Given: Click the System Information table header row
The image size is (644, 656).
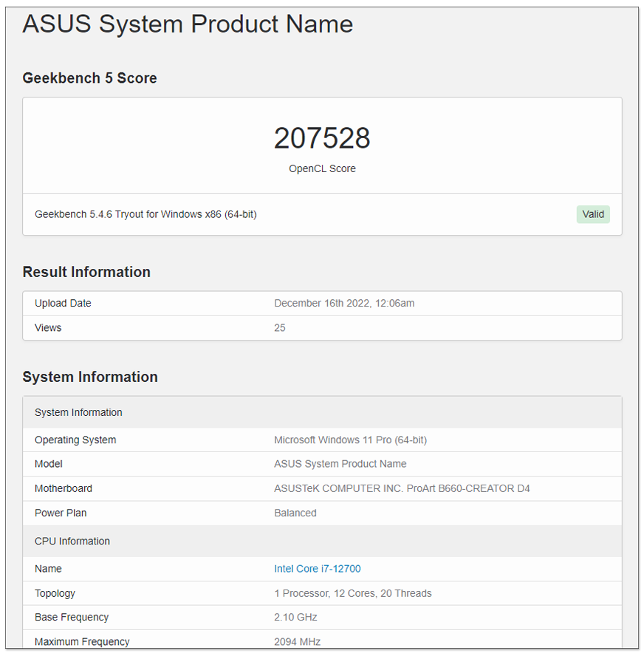Looking at the screenshot, I should click(x=322, y=412).
